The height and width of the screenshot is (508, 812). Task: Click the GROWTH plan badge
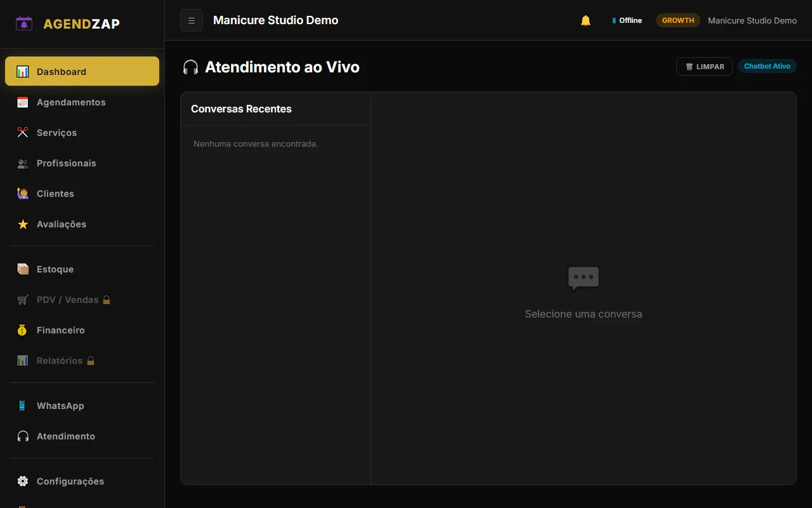tap(678, 20)
